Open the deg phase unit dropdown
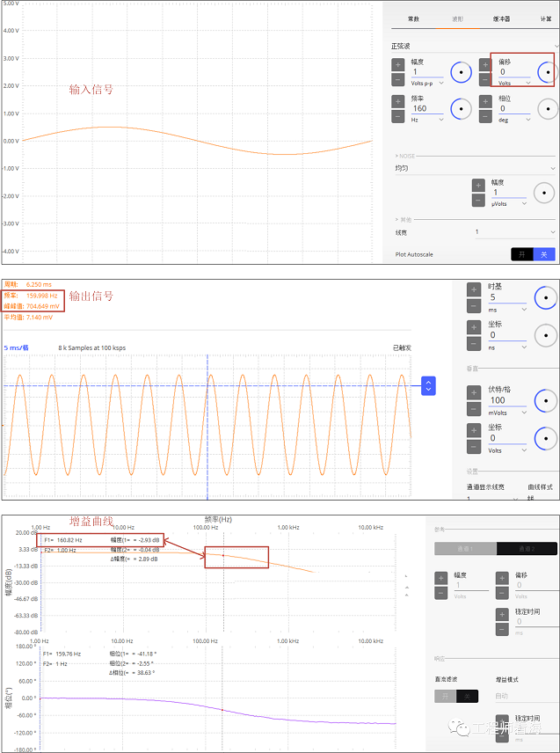Screen dimensions: 560x753 (x=514, y=120)
